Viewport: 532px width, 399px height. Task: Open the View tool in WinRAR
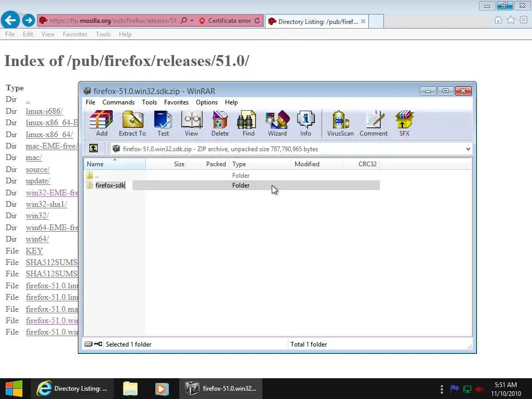click(x=191, y=124)
